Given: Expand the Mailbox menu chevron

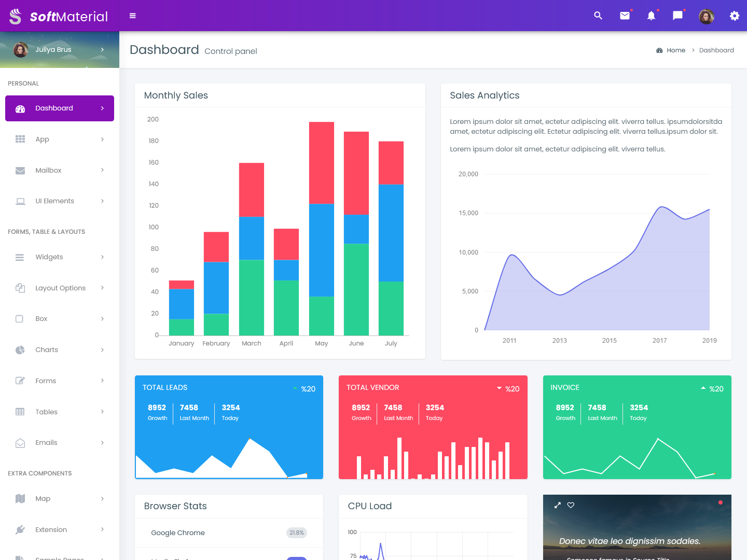Looking at the screenshot, I should point(102,170).
